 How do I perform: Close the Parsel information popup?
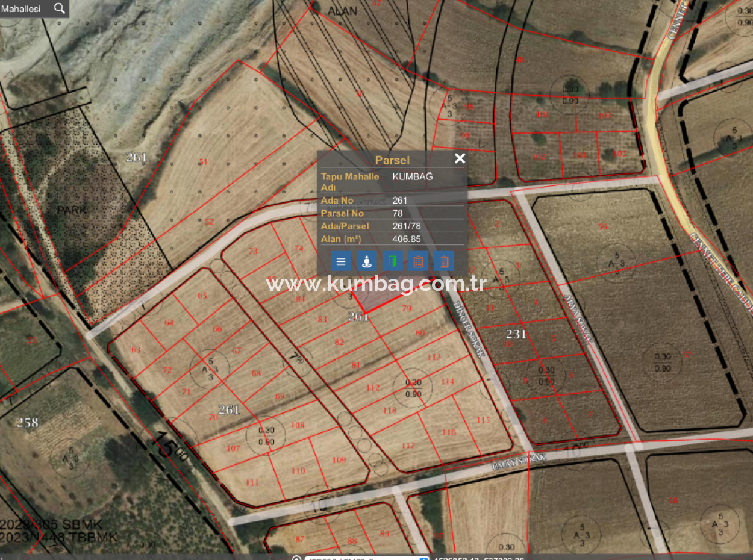[x=460, y=158]
